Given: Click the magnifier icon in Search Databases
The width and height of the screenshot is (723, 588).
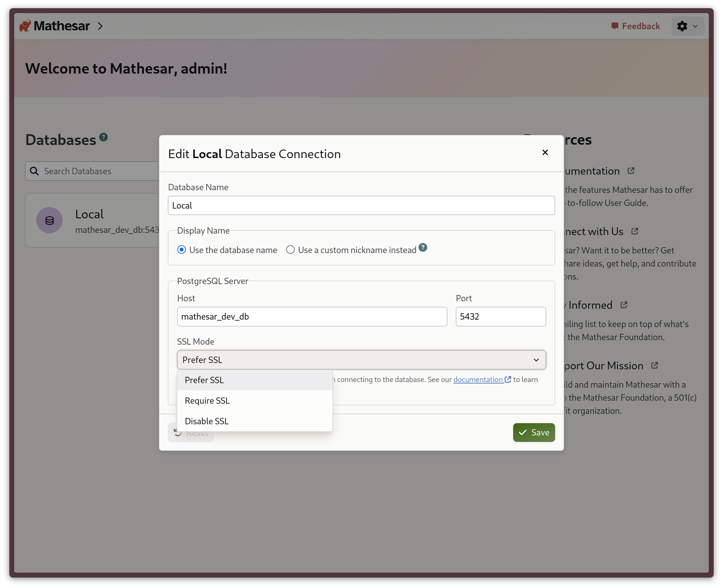Looking at the screenshot, I should click(34, 171).
